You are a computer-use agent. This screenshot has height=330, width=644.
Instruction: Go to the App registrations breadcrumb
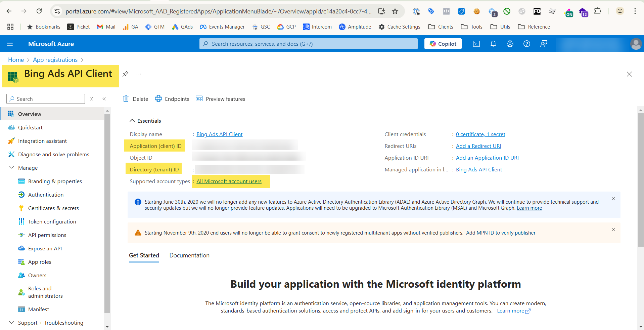click(x=55, y=60)
